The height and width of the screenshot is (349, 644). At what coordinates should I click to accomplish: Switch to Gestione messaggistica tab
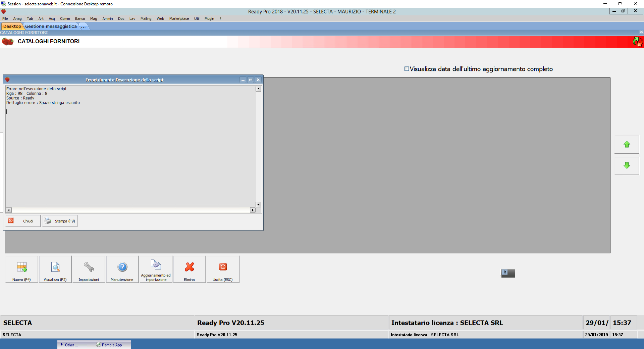[x=51, y=26]
